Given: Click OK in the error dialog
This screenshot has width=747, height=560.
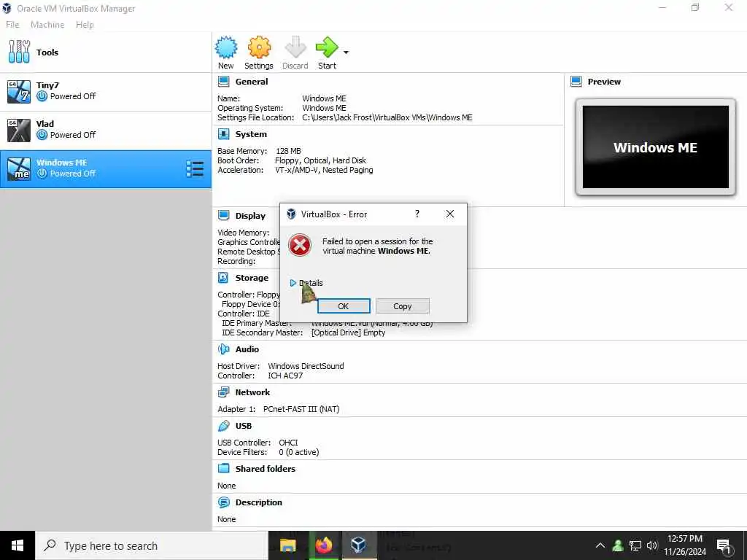Looking at the screenshot, I should point(344,306).
